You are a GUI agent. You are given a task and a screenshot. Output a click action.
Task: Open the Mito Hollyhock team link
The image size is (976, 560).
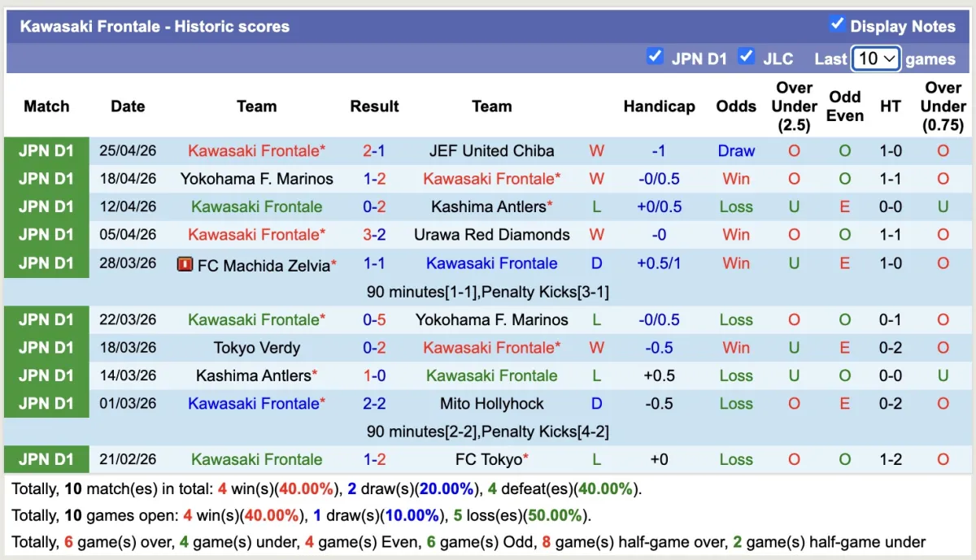491,404
